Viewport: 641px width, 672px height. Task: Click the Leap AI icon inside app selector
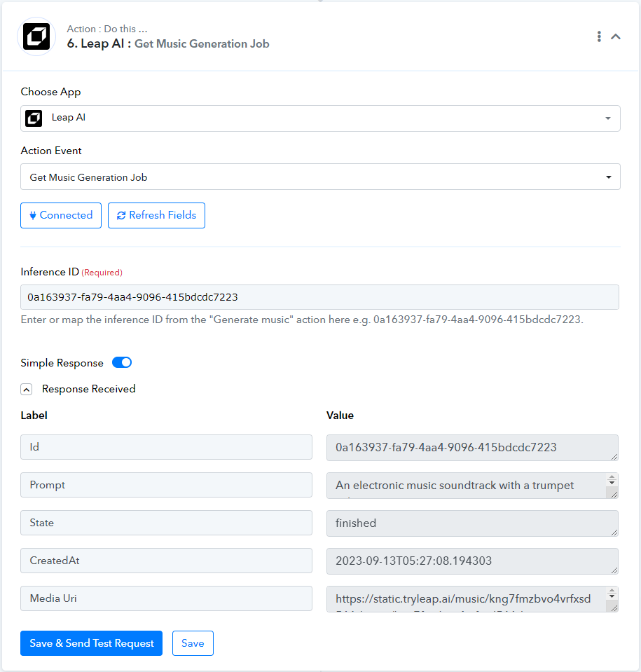coord(34,118)
